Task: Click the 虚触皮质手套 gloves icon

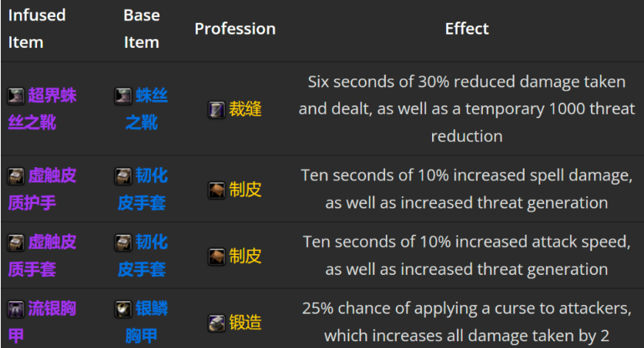Action: click(x=16, y=243)
